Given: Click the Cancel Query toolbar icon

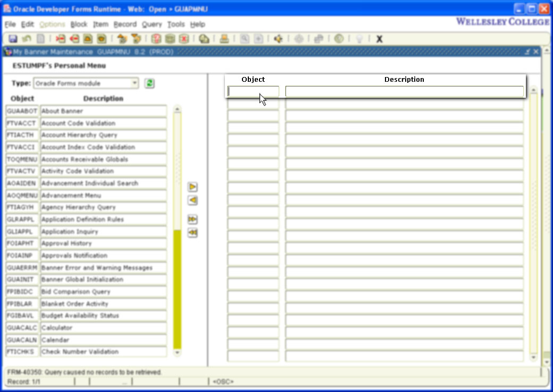Looking at the screenshot, I should point(184,39).
